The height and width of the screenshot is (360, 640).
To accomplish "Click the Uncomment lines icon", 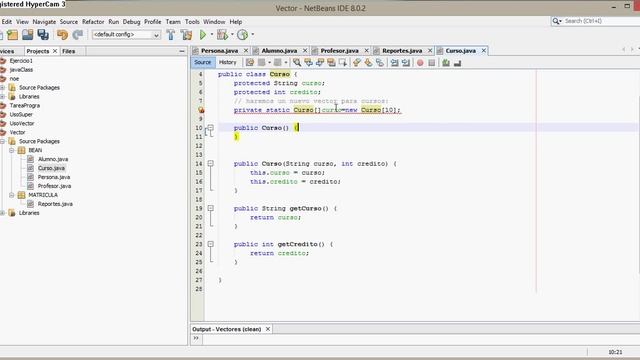I will pyautogui.click(x=458, y=62).
